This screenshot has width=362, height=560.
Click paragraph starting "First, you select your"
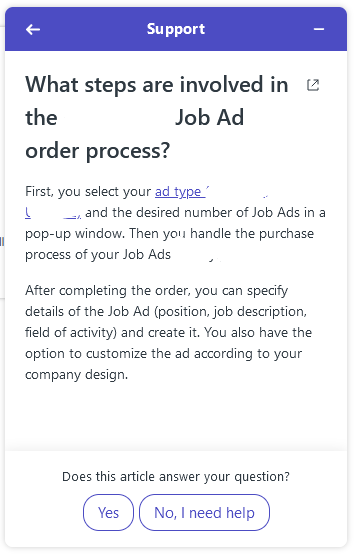[175, 223]
